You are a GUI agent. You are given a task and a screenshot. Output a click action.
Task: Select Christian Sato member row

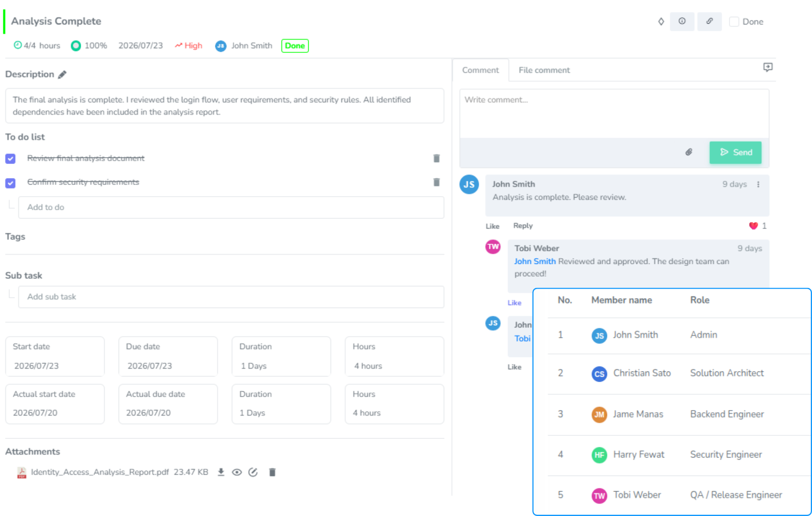[679, 374]
